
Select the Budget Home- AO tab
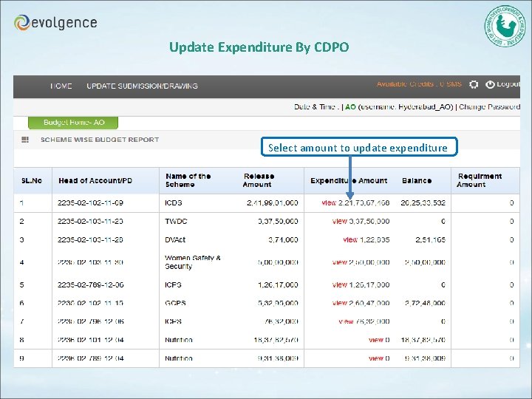click(x=73, y=123)
